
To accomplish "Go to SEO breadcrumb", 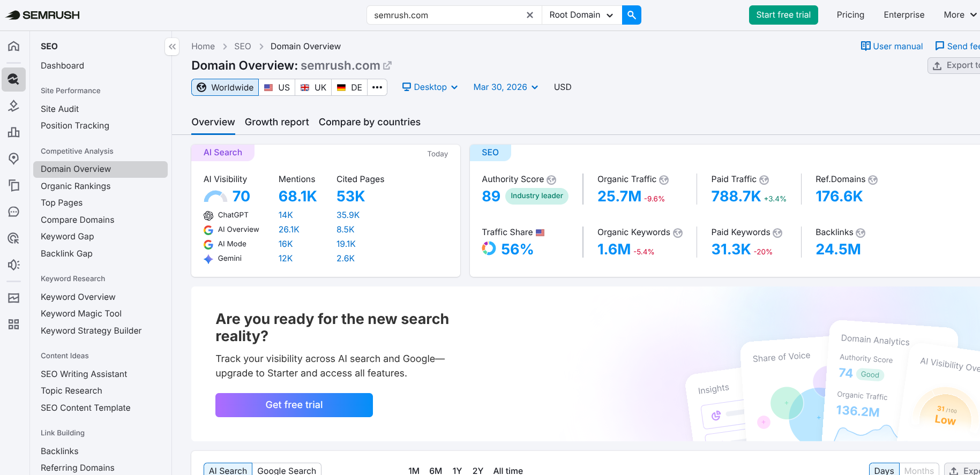I will pyautogui.click(x=243, y=46).
